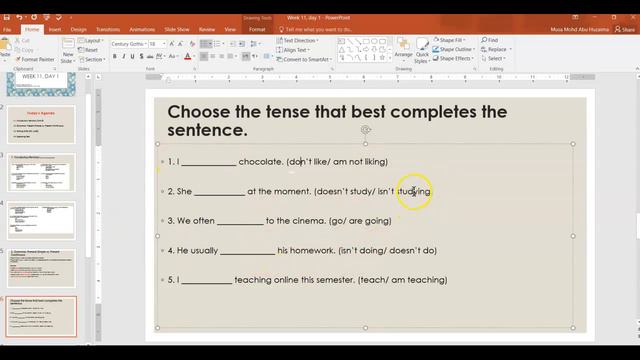This screenshot has width=640, height=360.
Task: Click sentence '3. We often' text line
Action: coord(279,221)
